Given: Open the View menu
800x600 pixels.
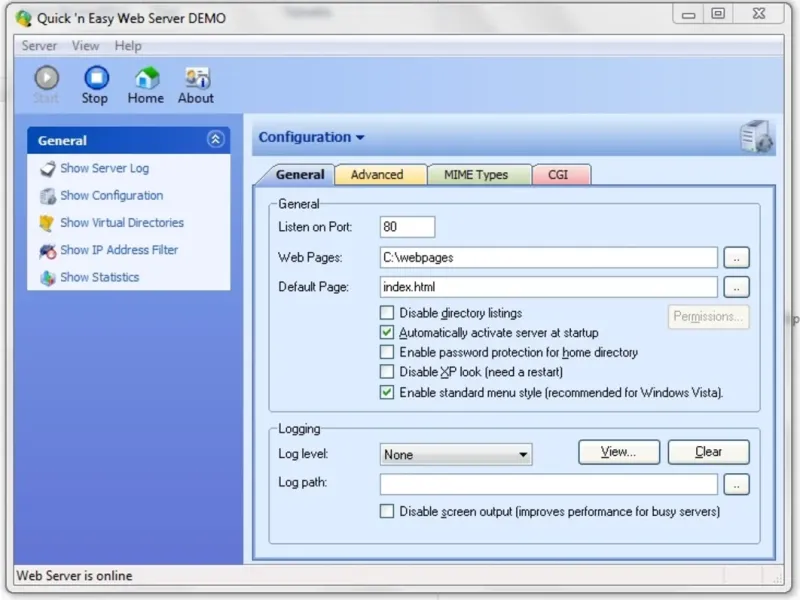Looking at the screenshot, I should coord(85,46).
